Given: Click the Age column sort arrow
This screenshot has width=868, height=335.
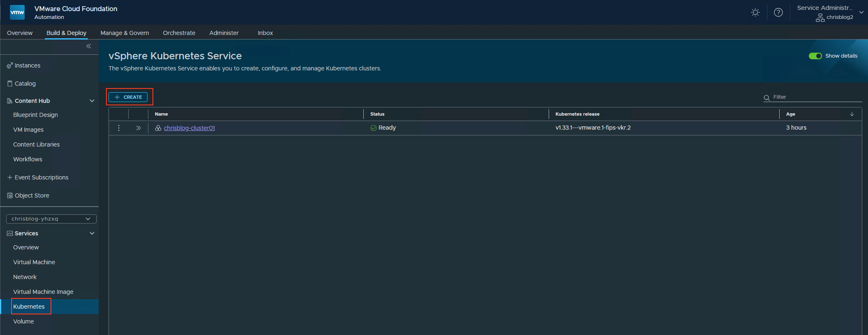Looking at the screenshot, I should 852,114.
